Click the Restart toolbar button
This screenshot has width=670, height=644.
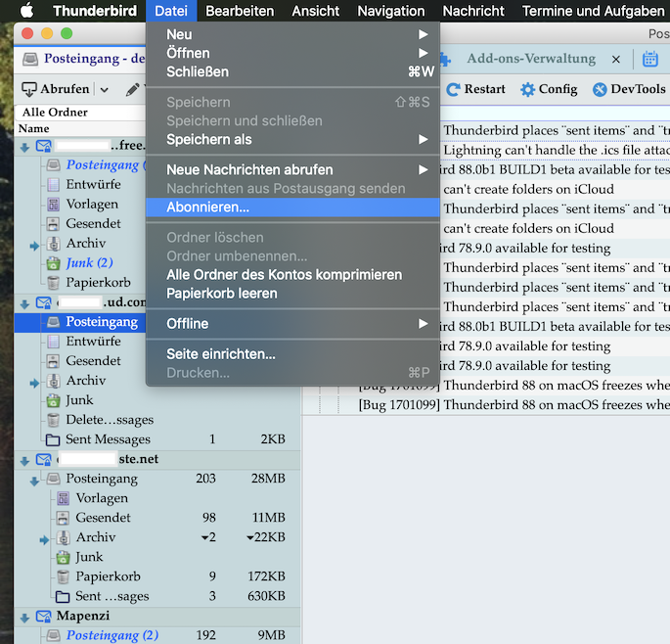(x=475, y=89)
